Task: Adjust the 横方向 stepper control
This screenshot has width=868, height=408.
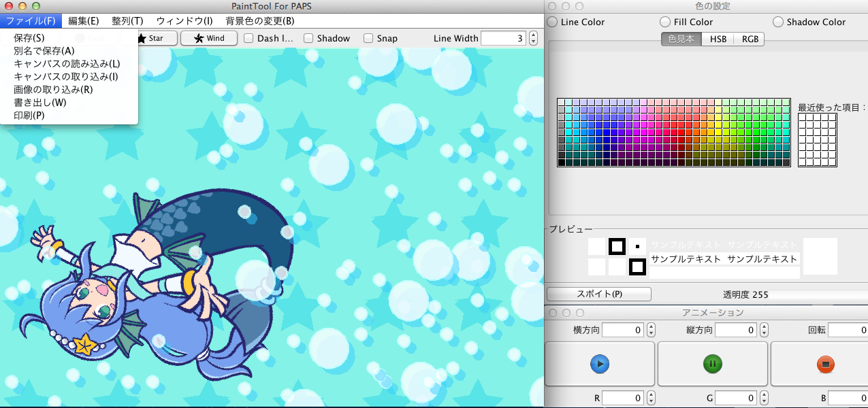Action: [x=651, y=330]
